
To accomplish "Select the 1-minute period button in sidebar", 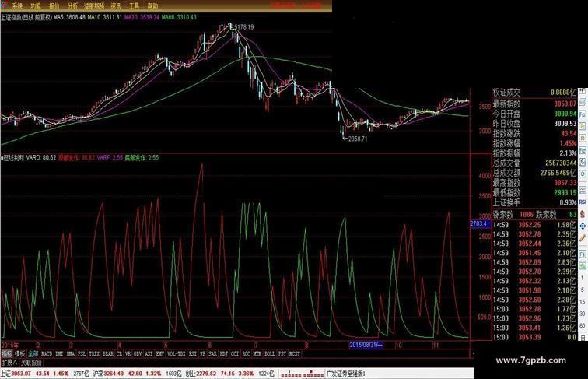I will coord(583,279).
